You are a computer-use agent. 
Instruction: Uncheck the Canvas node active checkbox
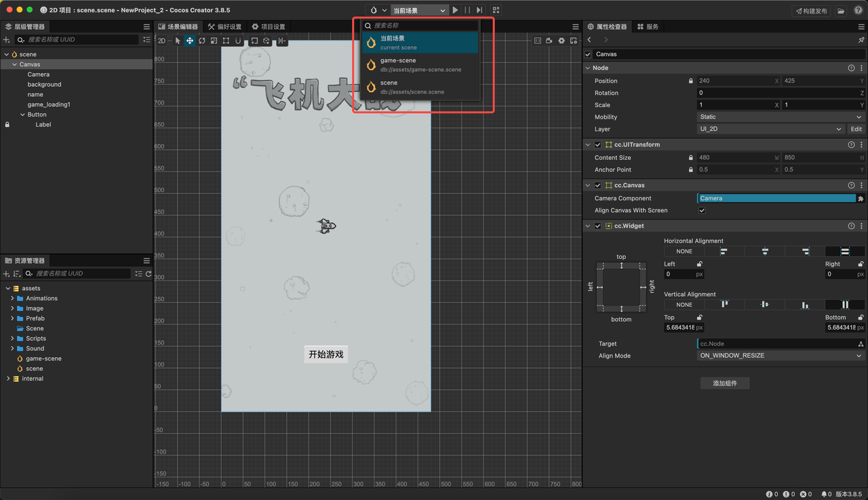(x=588, y=54)
